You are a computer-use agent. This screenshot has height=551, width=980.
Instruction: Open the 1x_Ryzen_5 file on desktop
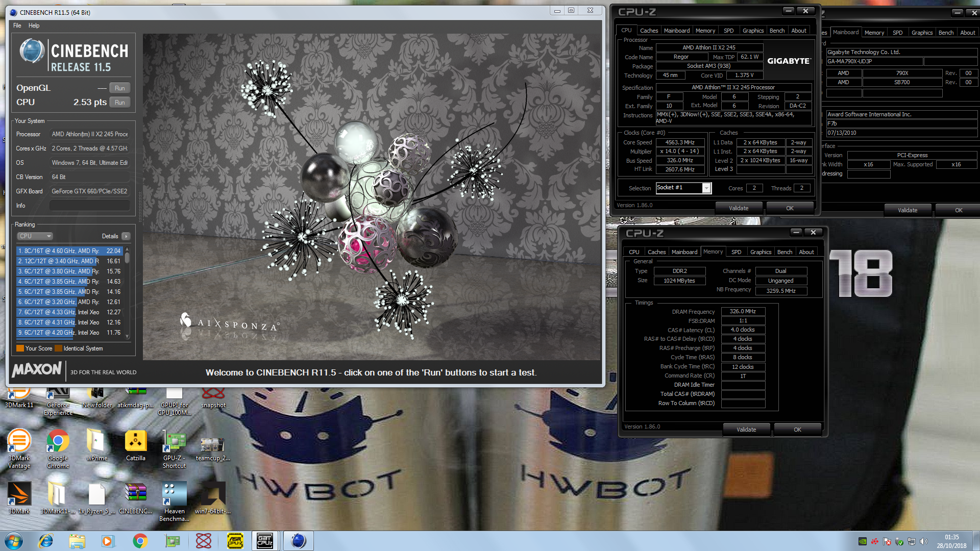click(x=97, y=498)
